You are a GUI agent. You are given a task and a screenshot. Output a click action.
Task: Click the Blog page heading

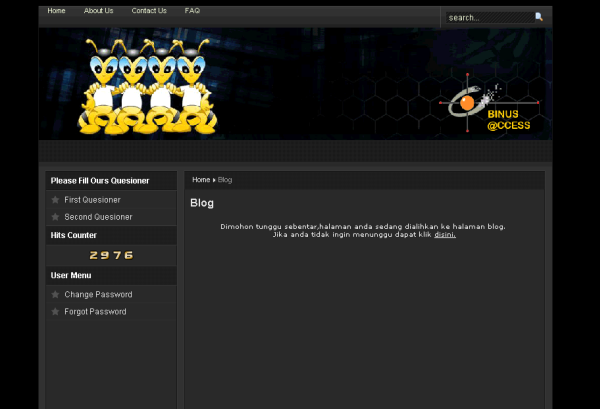(202, 203)
